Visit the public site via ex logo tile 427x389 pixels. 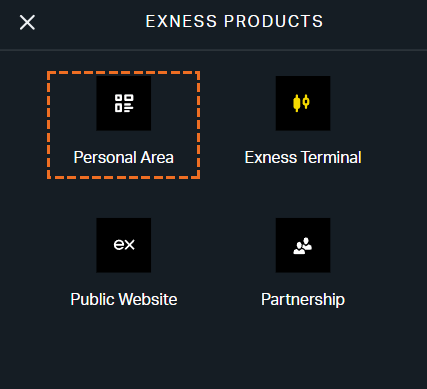coord(124,245)
